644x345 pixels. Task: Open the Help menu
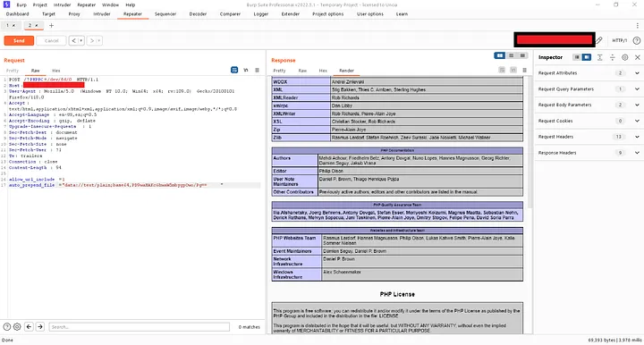tap(131, 5)
